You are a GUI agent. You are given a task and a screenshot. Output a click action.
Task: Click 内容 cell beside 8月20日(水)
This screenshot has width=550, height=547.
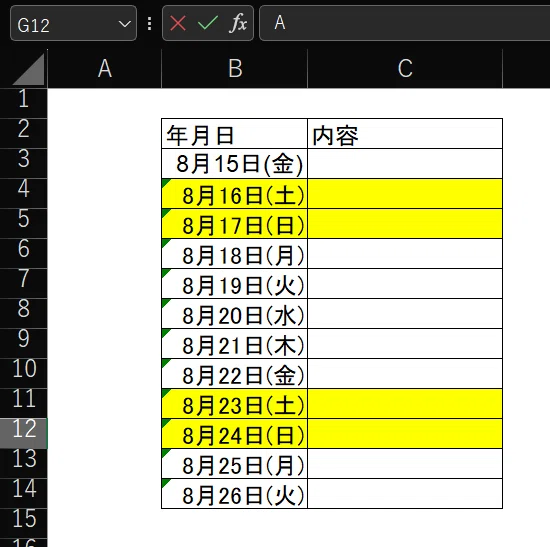(405, 314)
